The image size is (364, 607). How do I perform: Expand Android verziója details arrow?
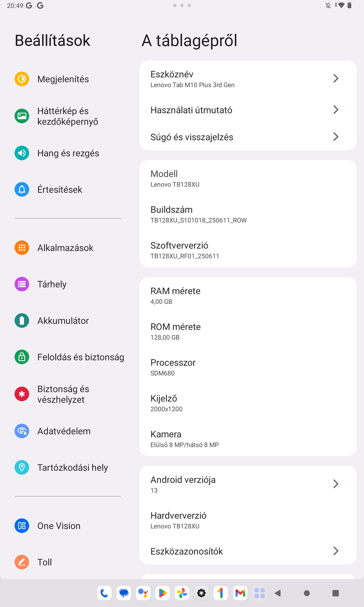[x=336, y=484]
